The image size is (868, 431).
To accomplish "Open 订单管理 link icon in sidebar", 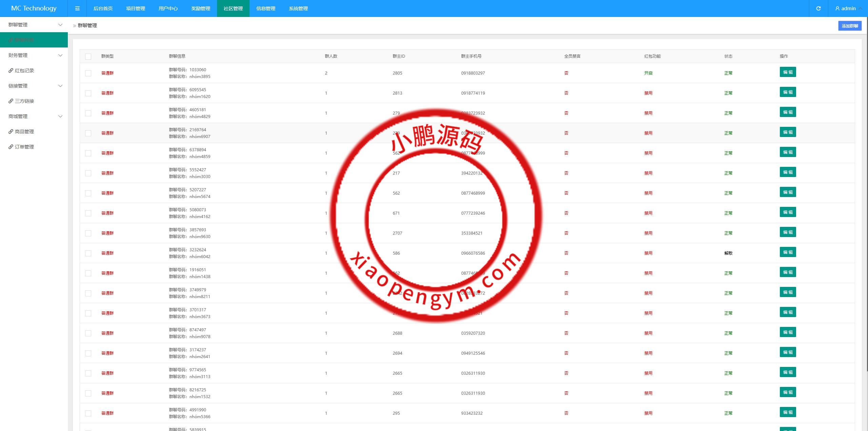I will [11, 147].
